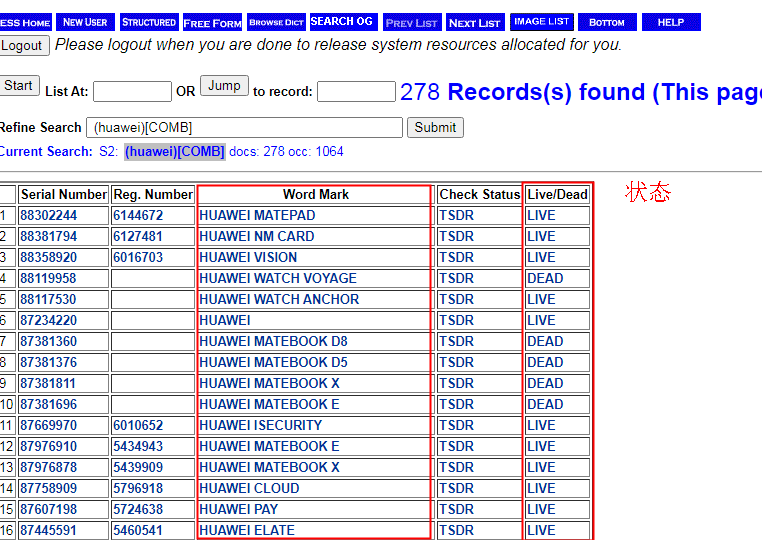Image resolution: width=762 pixels, height=540 pixels.
Task: Submit the refined search
Action: pyautogui.click(x=435, y=127)
